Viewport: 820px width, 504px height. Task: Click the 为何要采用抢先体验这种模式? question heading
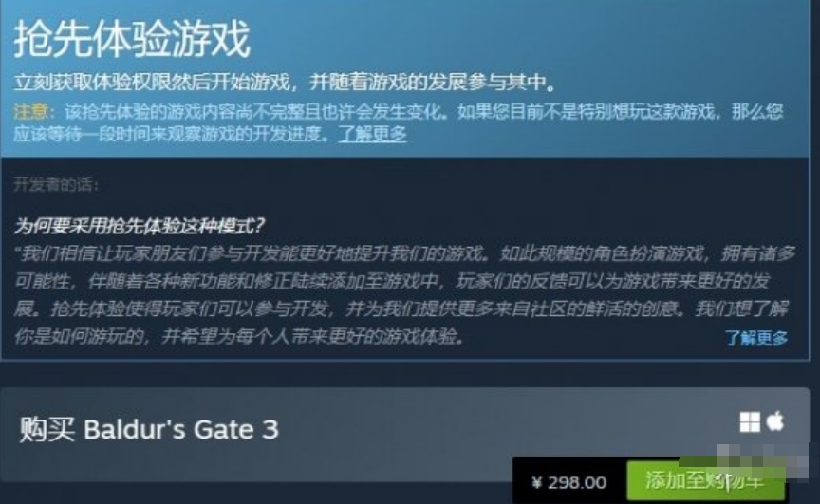coord(140,226)
